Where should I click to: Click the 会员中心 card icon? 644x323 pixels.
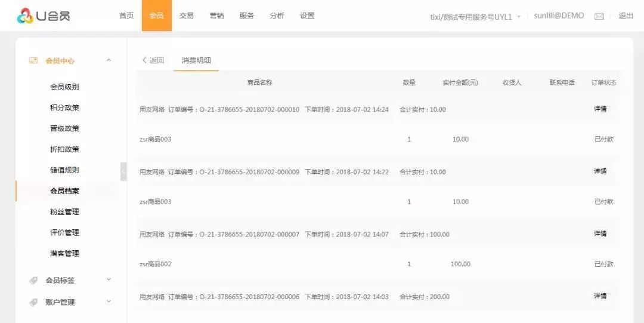pyautogui.click(x=33, y=61)
